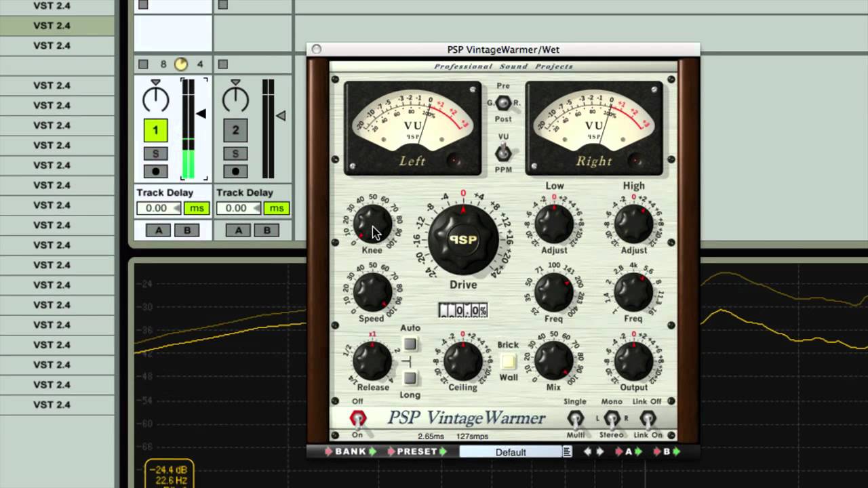Click the white right arrow after the preset list
Image resolution: width=868 pixels, height=488 pixels.
pos(600,451)
